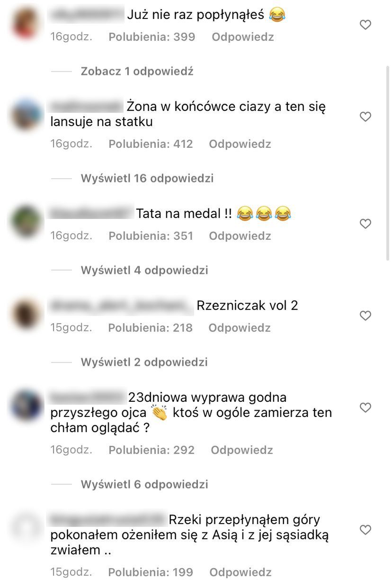Reply to 'Już nie raz popłynąłeś' comment
Screen dimensions: 392x588
coord(243,37)
